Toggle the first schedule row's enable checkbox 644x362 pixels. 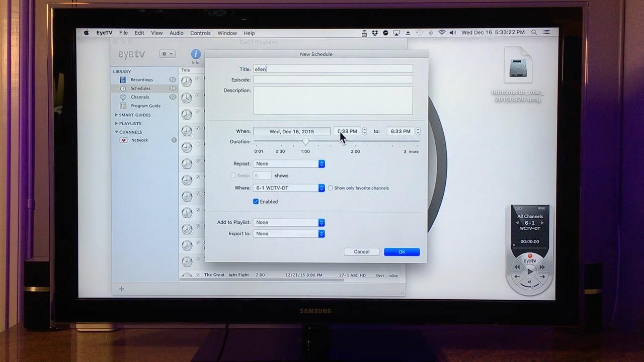click(197, 78)
